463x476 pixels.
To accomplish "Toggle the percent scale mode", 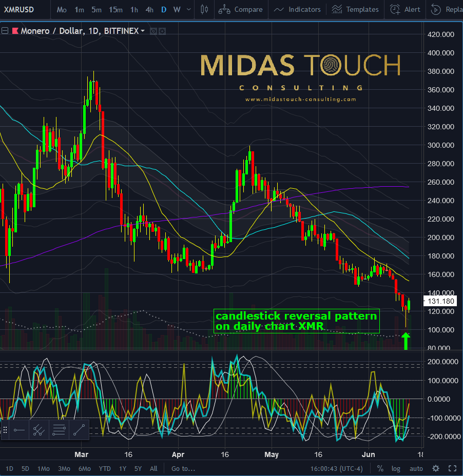I will [x=380, y=468].
